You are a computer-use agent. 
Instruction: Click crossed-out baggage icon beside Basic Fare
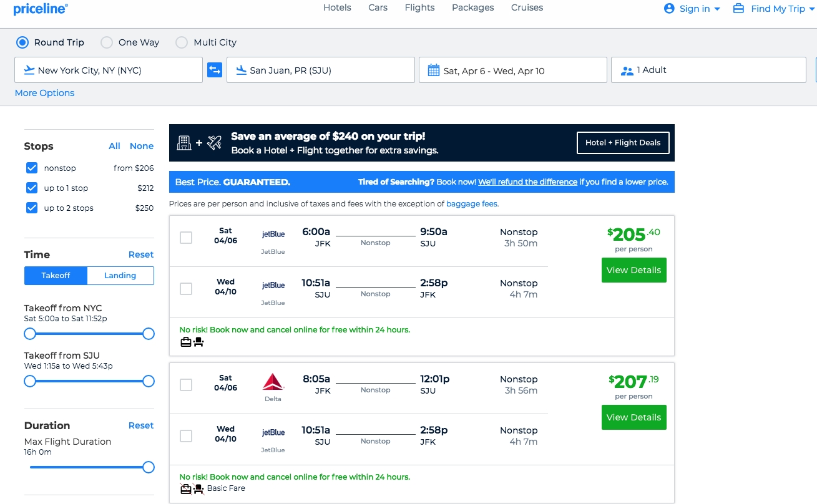click(185, 488)
